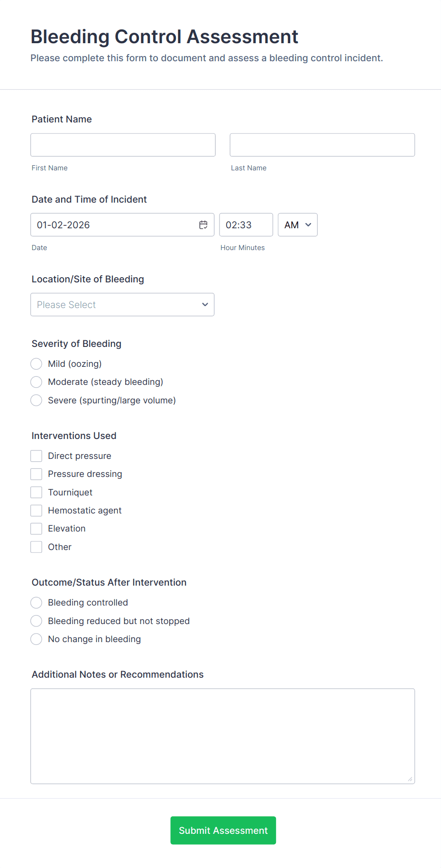Select the Other intervention checkbox
Image resolution: width=441 pixels, height=868 pixels.
tap(37, 547)
